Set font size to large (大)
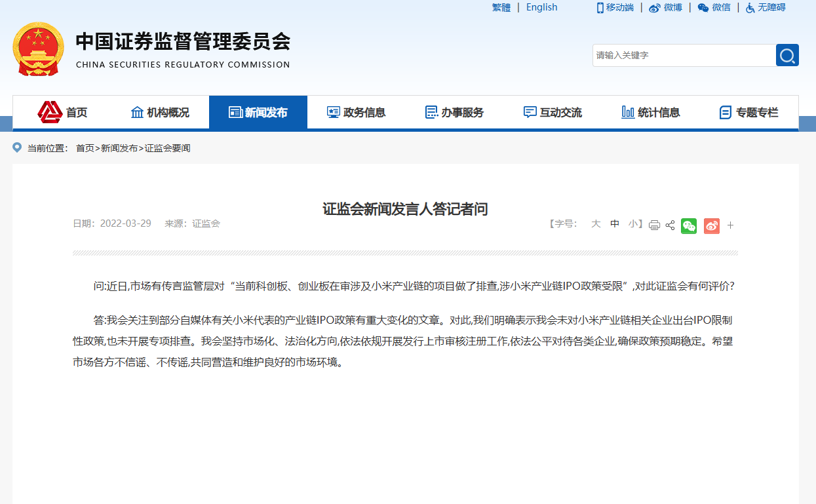816x504 pixels. coord(596,223)
